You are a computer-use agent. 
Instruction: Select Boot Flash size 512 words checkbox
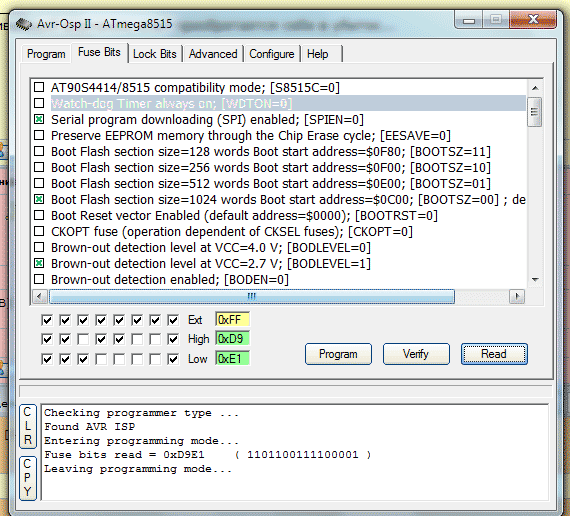pyautogui.click(x=39, y=183)
